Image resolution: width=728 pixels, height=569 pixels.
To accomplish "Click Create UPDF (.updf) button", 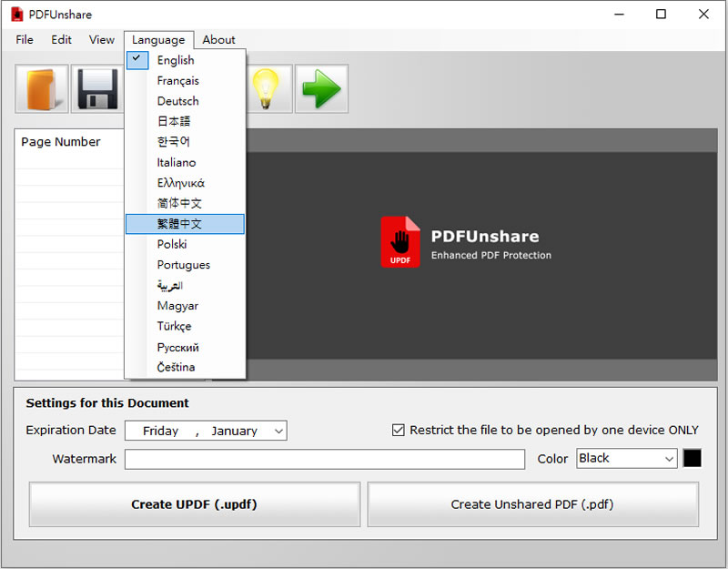I will 195,504.
